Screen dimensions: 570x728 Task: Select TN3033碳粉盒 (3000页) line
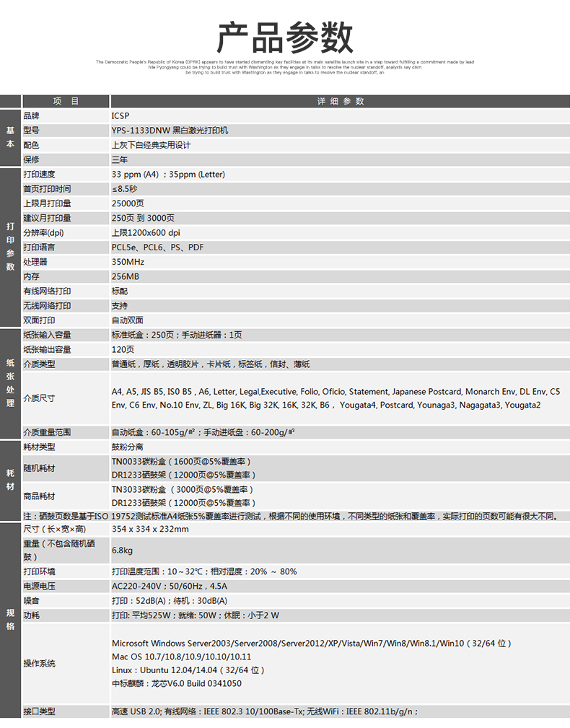pyautogui.click(x=183, y=489)
